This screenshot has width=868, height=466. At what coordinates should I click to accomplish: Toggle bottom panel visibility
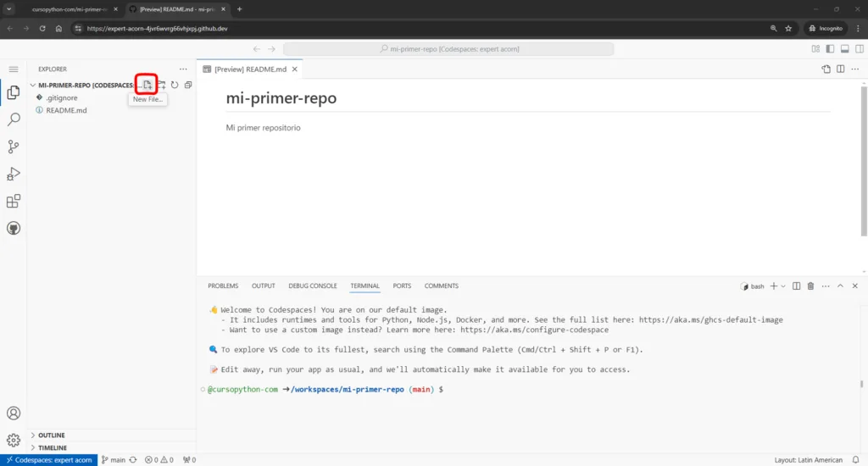tap(845, 48)
